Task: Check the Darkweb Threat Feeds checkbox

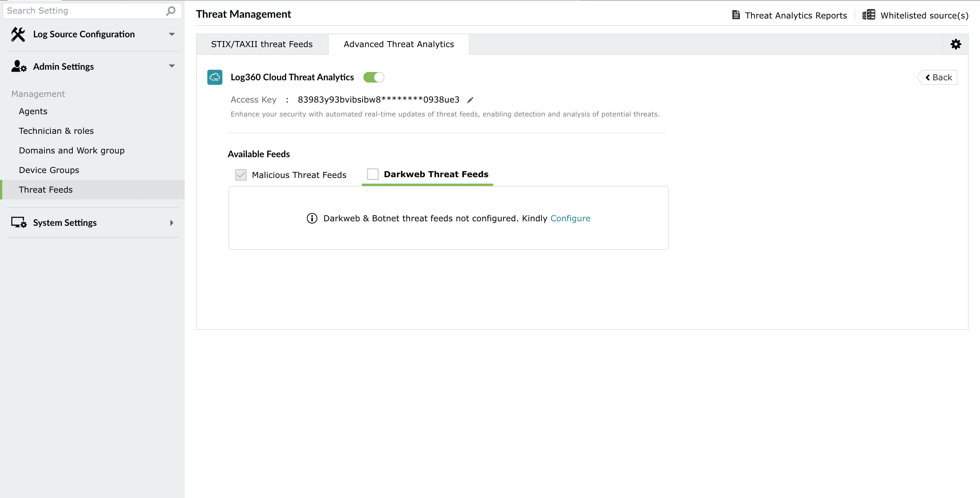Action: (x=372, y=174)
